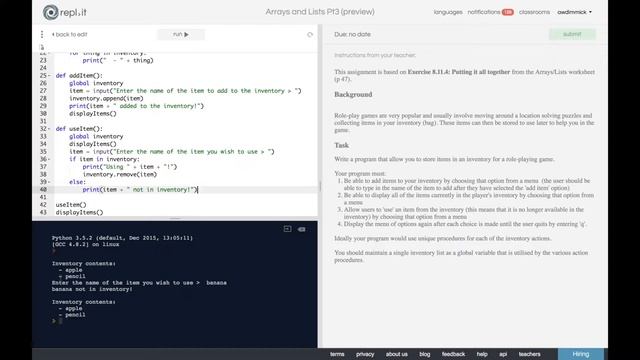
Task: Click line number 40 in the gutter
Action: [x=43, y=189]
